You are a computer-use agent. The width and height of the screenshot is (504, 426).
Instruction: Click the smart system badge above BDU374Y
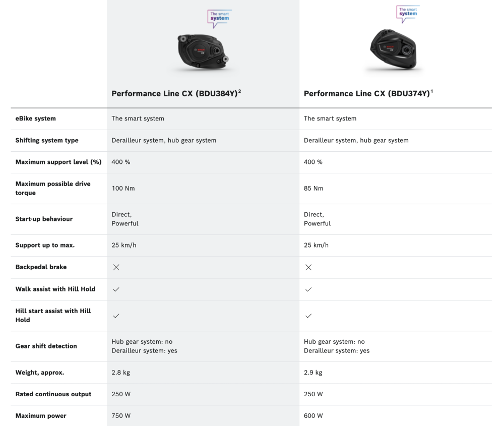click(x=408, y=13)
